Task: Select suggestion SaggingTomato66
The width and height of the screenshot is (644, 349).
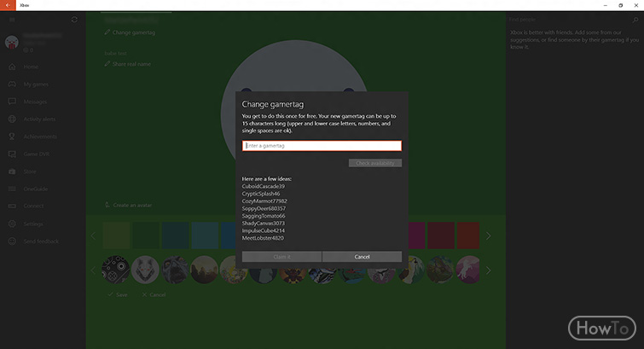Action: [x=264, y=216]
